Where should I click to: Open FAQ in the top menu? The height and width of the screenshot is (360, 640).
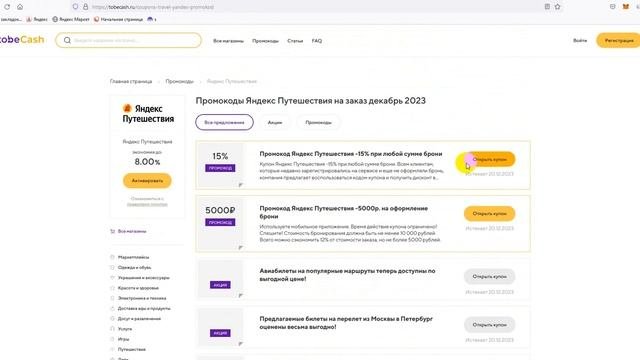pos(317,41)
